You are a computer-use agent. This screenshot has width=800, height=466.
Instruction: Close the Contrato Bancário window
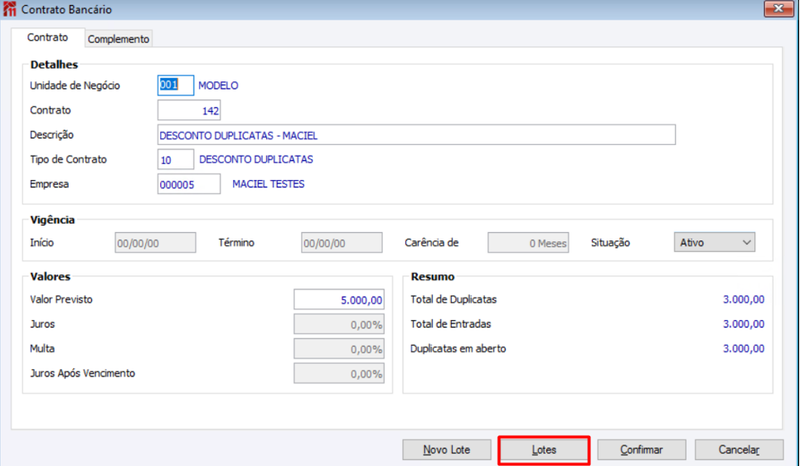point(779,9)
